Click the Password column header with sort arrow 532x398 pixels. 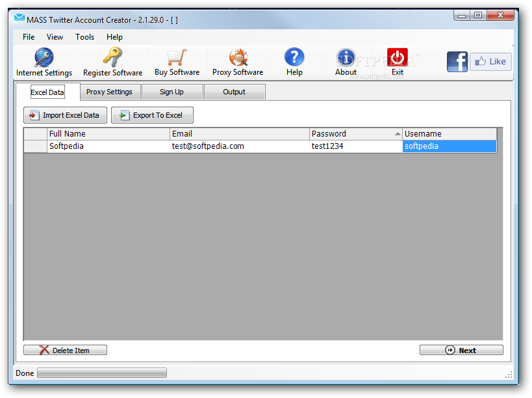(356, 134)
